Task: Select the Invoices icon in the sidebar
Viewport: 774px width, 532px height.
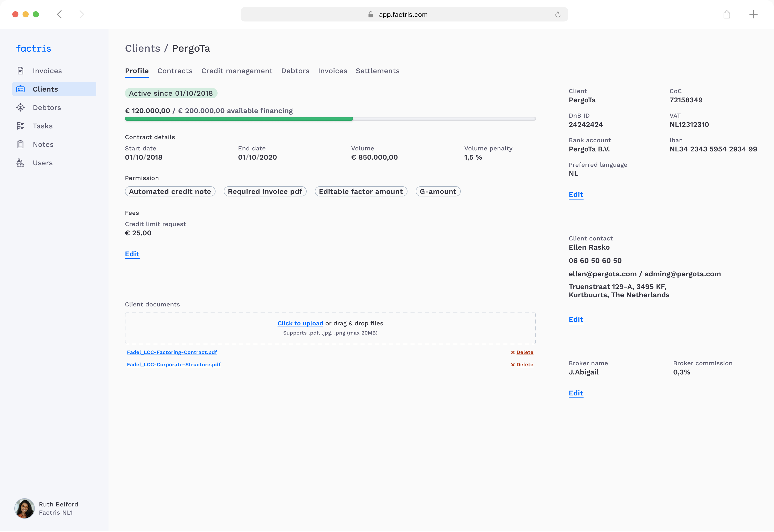Action: (x=21, y=71)
